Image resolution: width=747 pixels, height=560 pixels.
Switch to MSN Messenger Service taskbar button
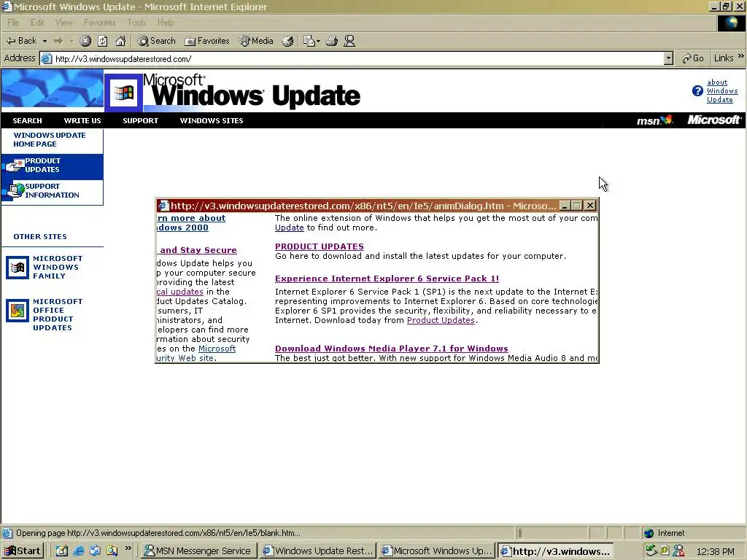[198, 551]
